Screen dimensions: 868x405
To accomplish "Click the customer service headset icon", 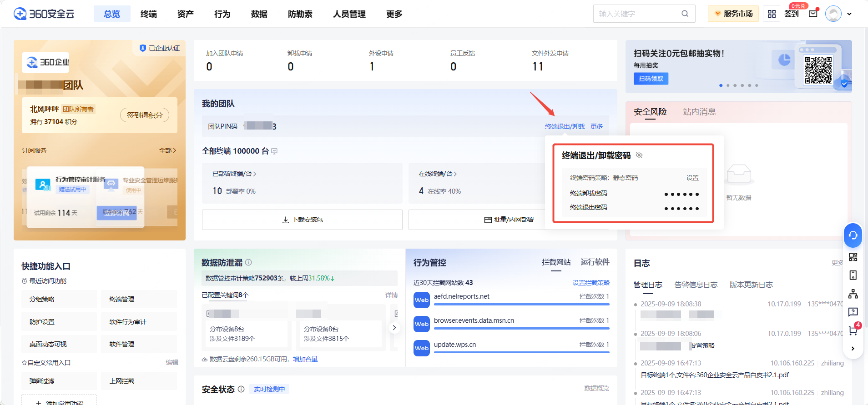I will (853, 235).
